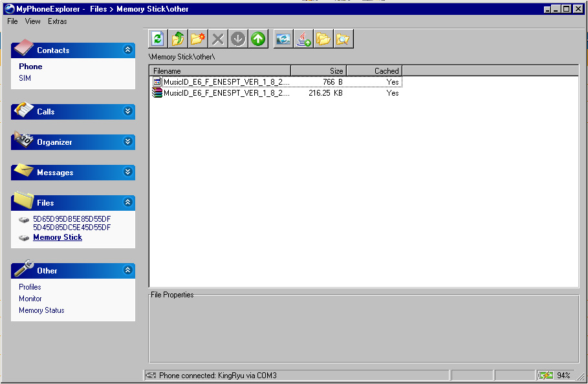Open the Memory Status link

(41, 310)
